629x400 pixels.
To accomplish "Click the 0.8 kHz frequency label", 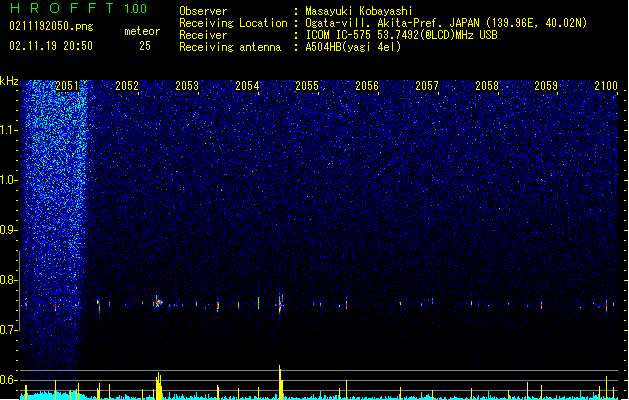I will pyautogui.click(x=9, y=280).
